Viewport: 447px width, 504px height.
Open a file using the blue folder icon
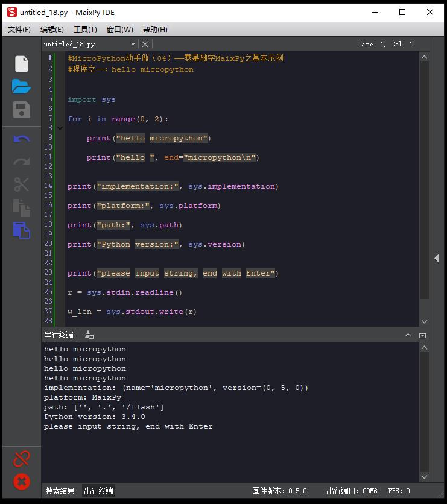point(21,86)
